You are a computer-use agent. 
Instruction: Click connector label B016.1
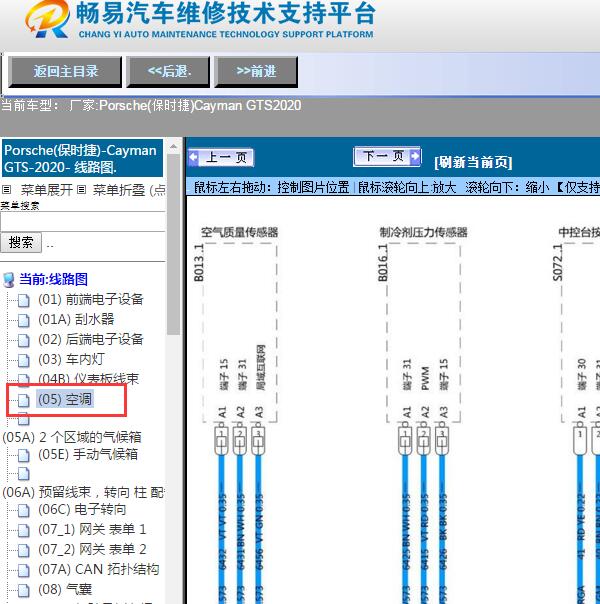(383, 263)
